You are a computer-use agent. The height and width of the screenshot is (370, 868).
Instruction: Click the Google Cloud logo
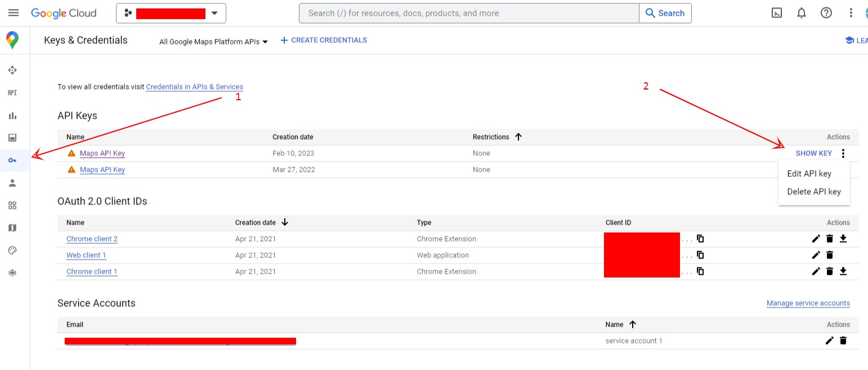coord(64,13)
